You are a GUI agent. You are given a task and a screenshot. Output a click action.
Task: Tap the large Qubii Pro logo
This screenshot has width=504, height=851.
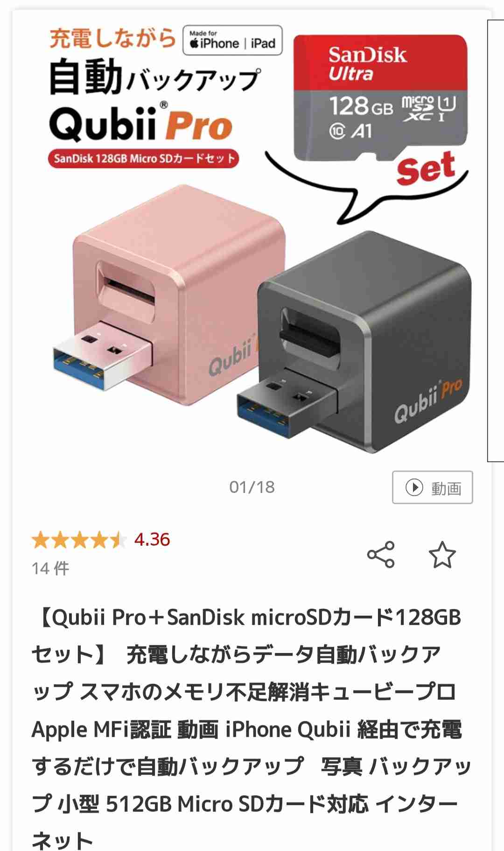141,123
